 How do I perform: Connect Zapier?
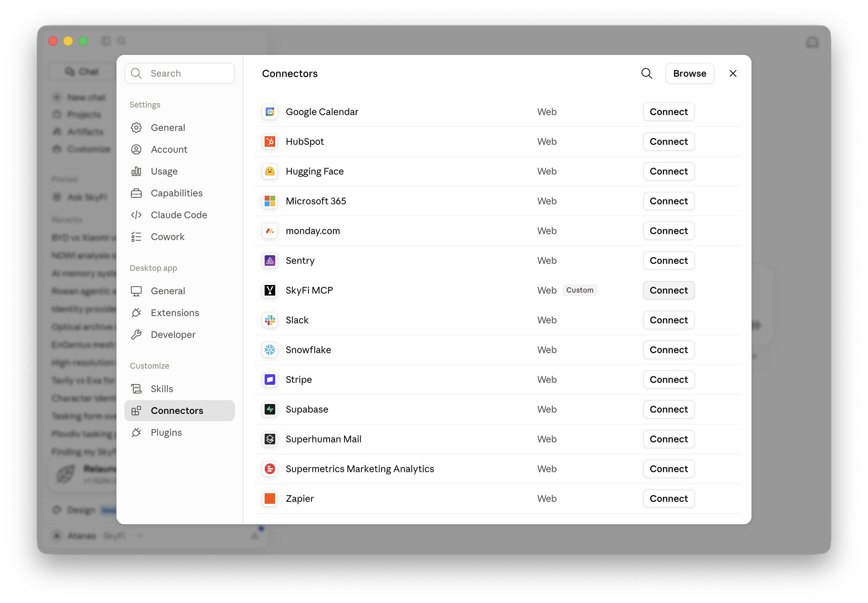coord(669,499)
